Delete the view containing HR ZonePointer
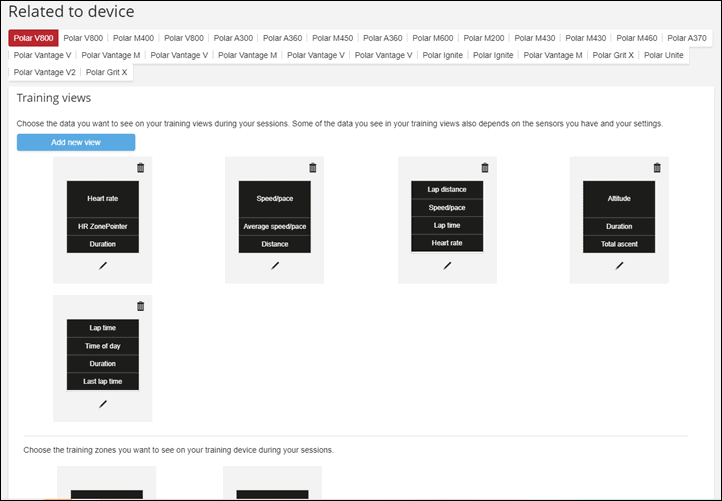The image size is (722, 501). click(140, 168)
